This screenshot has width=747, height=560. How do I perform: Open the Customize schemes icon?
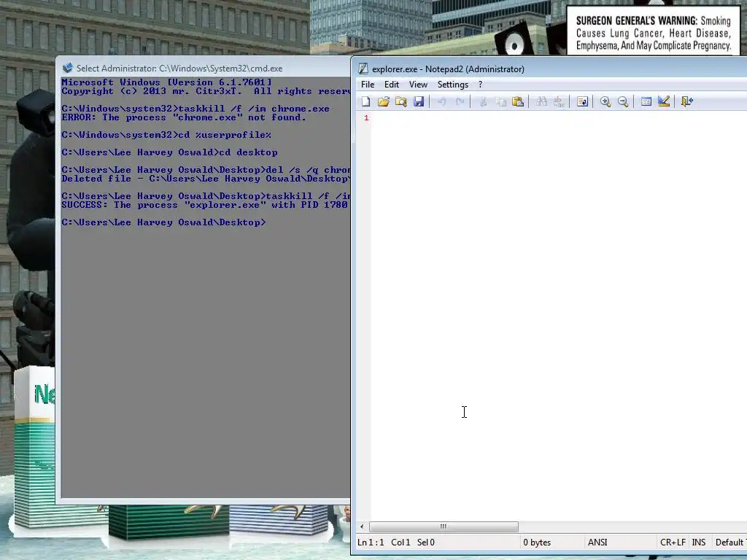(x=664, y=101)
